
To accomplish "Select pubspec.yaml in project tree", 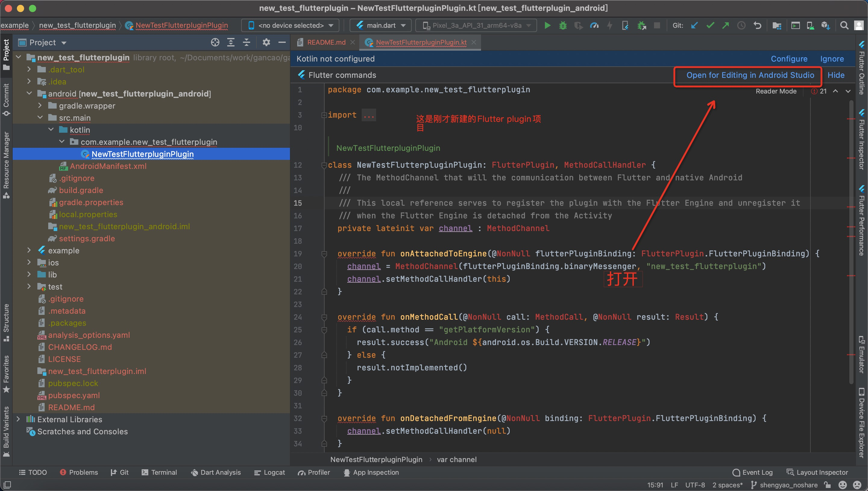I will 74,395.
